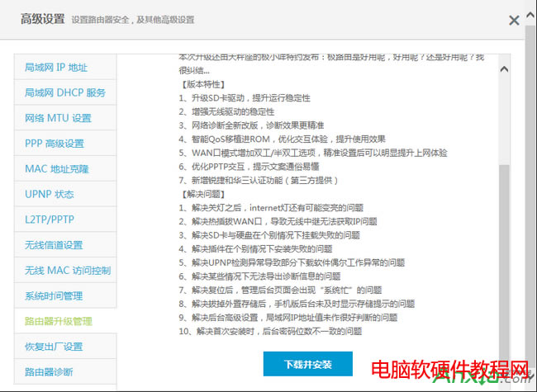Click the 【版本特性】 heading text
This screenshot has width=537, height=392.
pyautogui.click(x=202, y=84)
